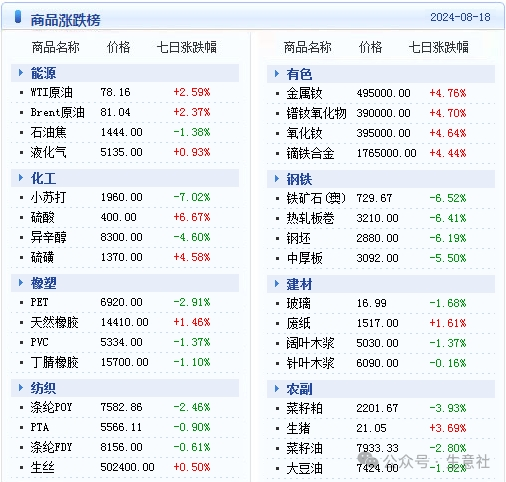Select 液化气 commodity name

pos(48,152)
